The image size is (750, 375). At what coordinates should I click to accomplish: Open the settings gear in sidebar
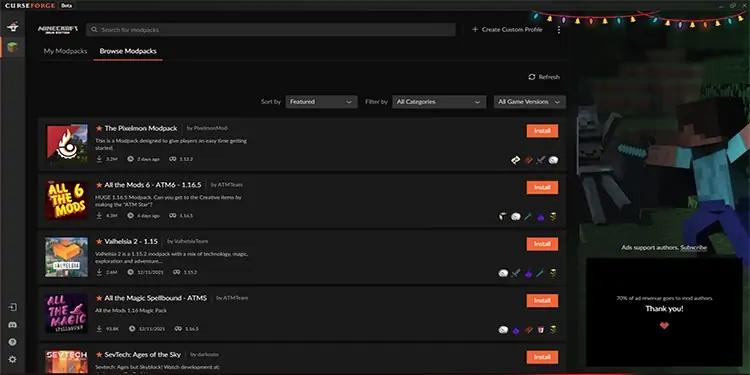(x=13, y=359)
